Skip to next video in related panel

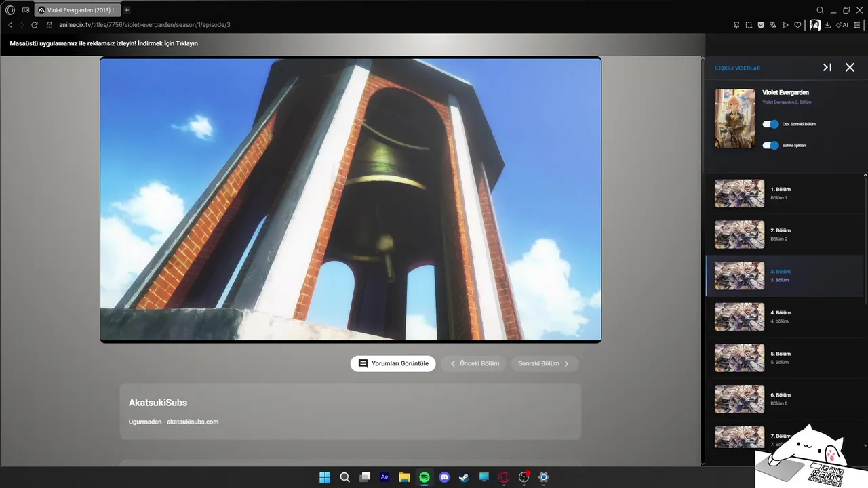tap(827, 68)
